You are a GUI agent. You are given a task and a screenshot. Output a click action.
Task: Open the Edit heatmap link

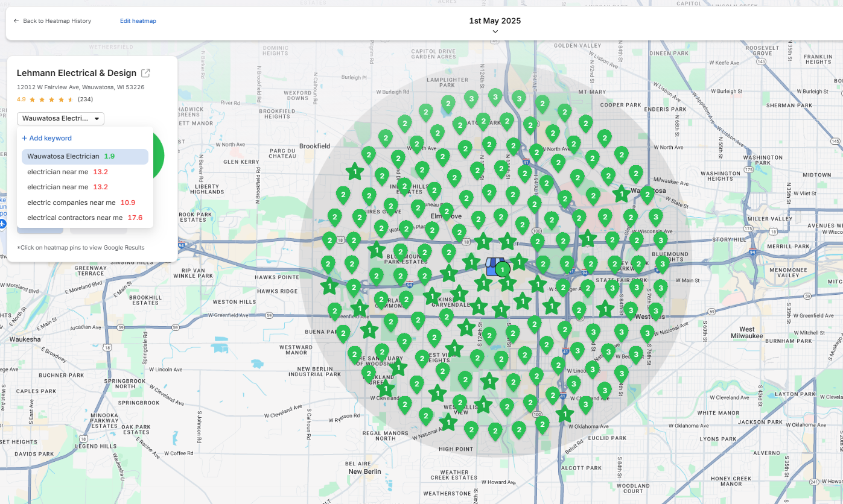point(138,21)
